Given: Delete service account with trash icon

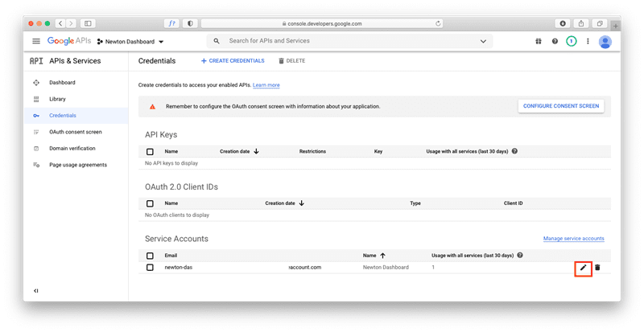Looking at the screenshot, I should click(x=597, y=268).
